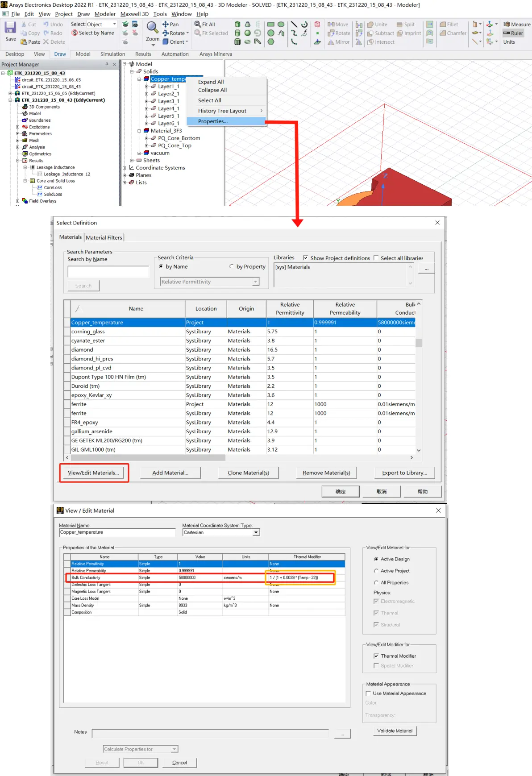Open the Zoom magnifier tool
This screenshot has width=532, height=776.
pyautogui.click(x=152, y=28)
